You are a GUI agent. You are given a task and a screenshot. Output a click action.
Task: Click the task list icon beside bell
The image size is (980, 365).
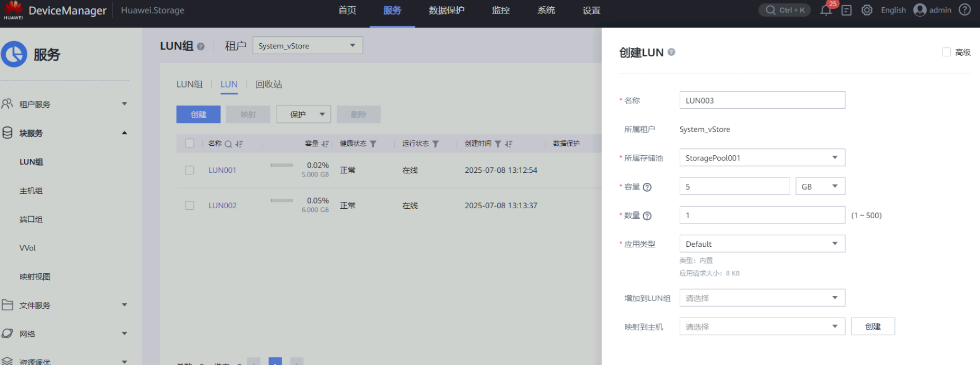coord(847,10)
